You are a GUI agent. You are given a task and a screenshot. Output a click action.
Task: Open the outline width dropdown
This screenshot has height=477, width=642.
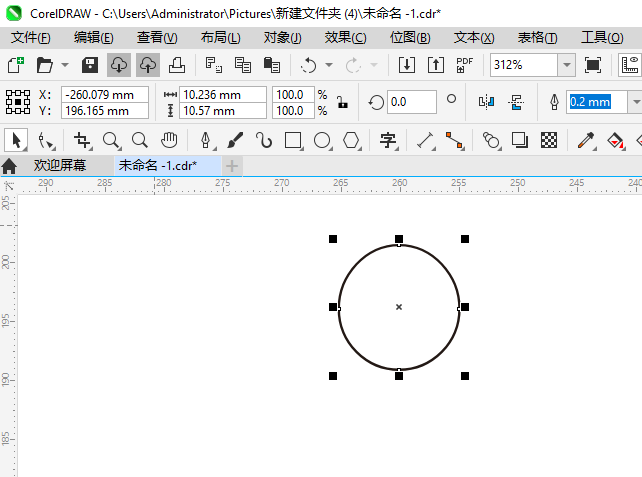pos(635,102)
